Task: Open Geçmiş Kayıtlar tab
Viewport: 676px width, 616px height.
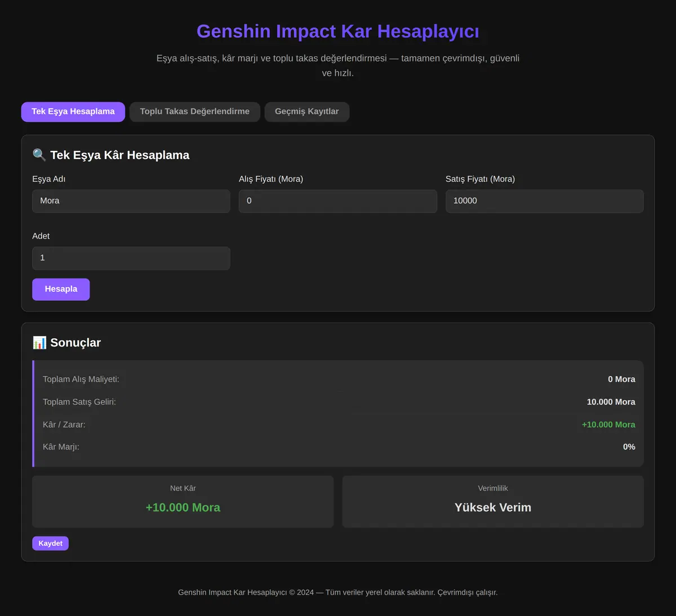Action: tap(307, 112)
